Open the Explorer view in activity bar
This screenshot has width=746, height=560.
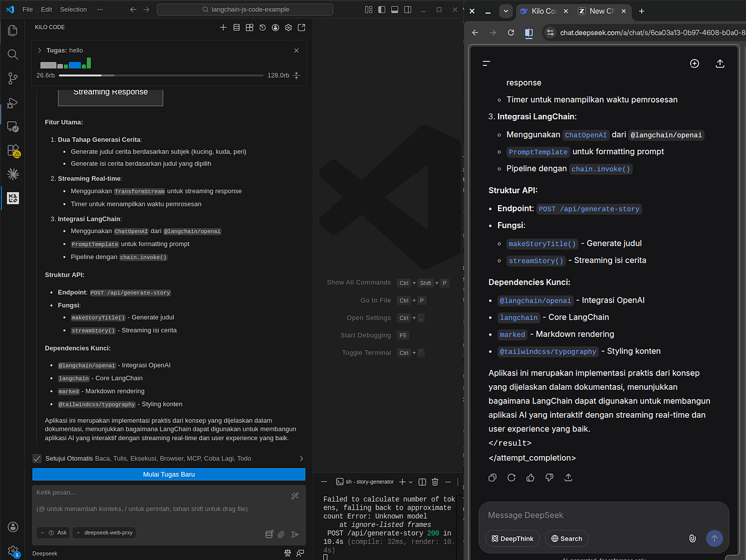(12, 30)
